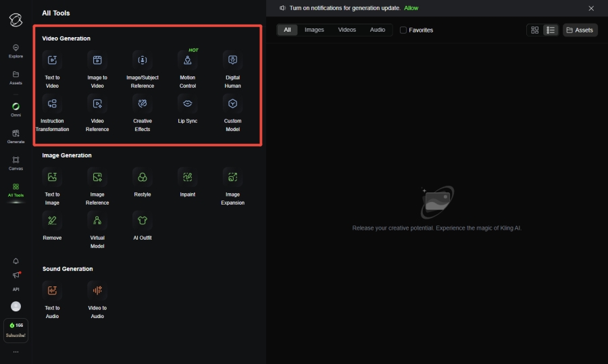Switch to grid view layout

click(535, 30)
